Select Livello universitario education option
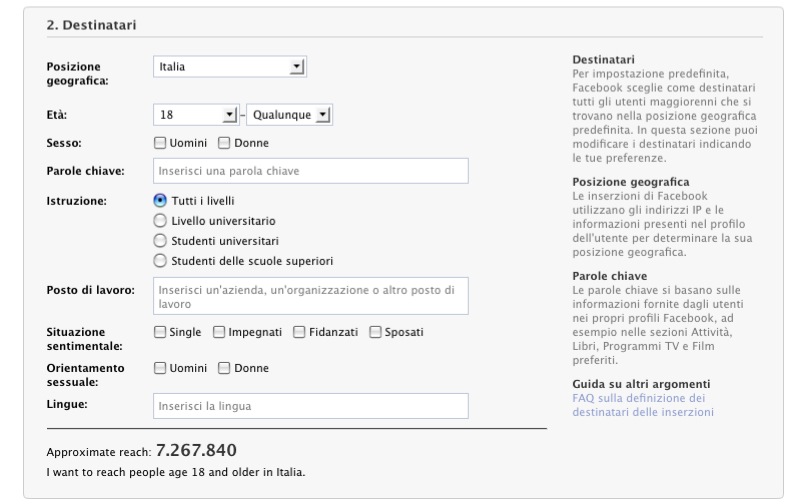This screenshot has height=504, width=797. (x=160, y=220)
